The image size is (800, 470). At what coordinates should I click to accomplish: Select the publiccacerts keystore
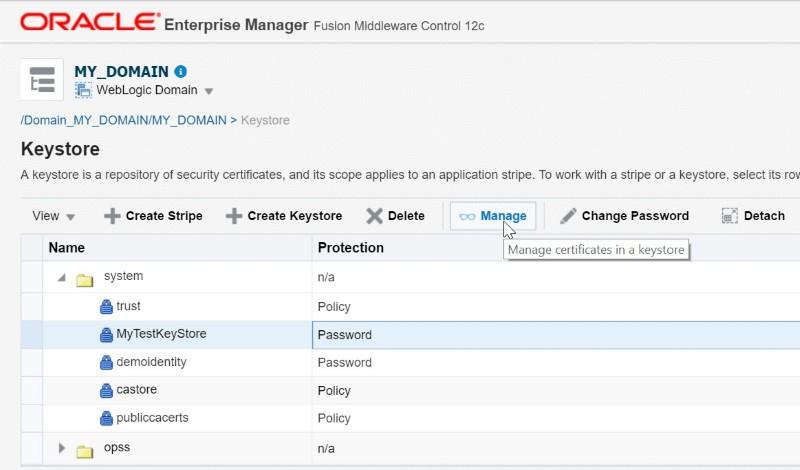click(152, 417)
